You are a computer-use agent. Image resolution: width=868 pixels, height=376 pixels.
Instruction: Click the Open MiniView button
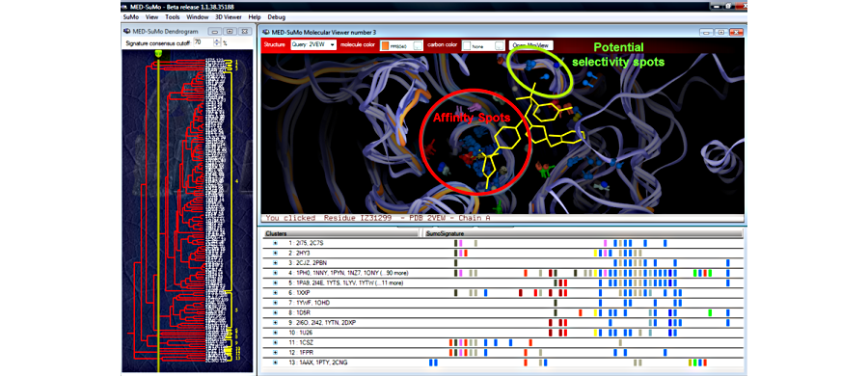530,45
